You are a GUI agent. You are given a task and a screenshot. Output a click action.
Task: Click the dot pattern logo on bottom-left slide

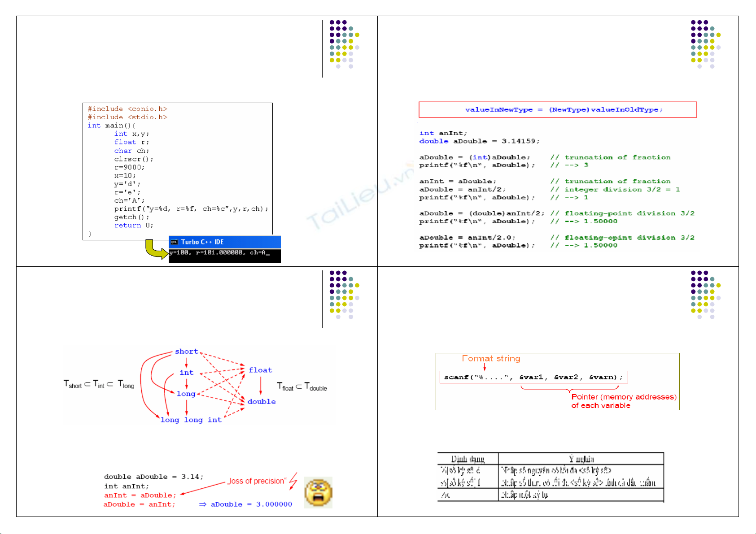(x=344, y=295)
